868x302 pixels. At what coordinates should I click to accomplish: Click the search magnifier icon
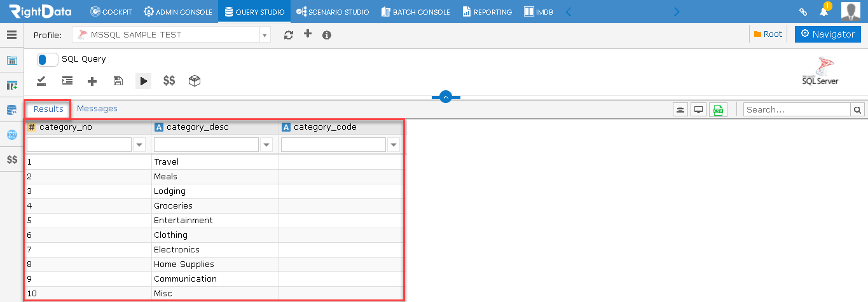[x=858, y=110]
